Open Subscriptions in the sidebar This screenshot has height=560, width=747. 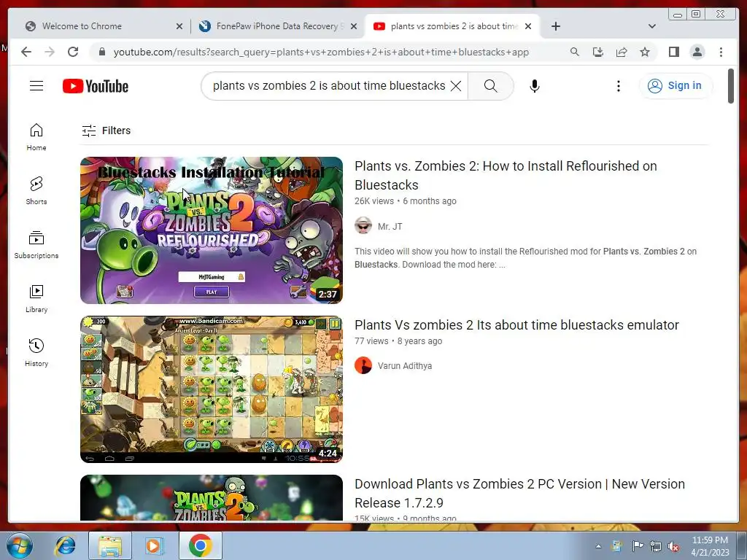pos(36,245)
